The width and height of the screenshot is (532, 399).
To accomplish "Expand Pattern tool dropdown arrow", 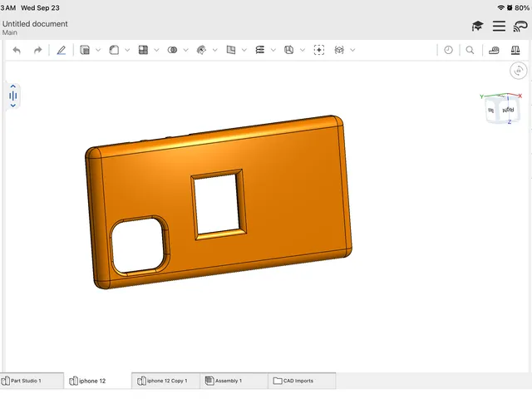I will coord(156,50).
